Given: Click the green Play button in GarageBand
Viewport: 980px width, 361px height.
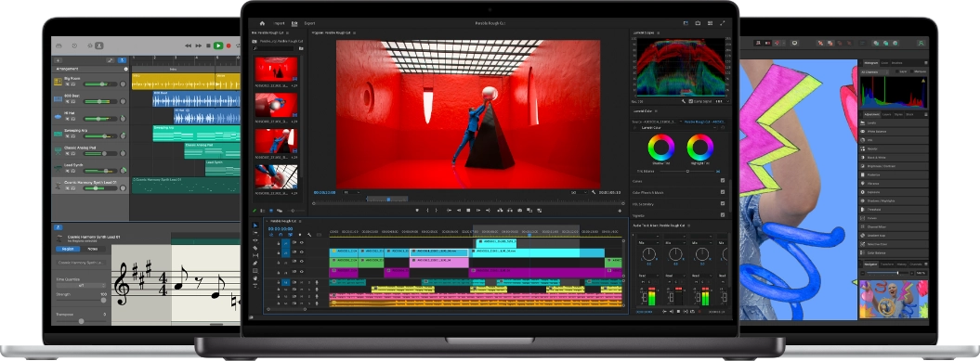Looking at the screenshot, I should pyautogui.click(x=217, y=45).
